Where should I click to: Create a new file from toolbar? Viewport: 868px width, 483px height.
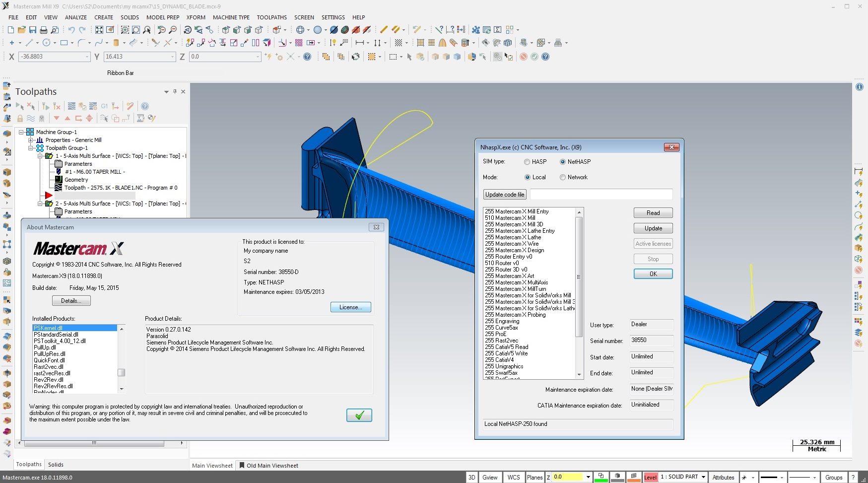pyautogui.click(x=10, y=30)
